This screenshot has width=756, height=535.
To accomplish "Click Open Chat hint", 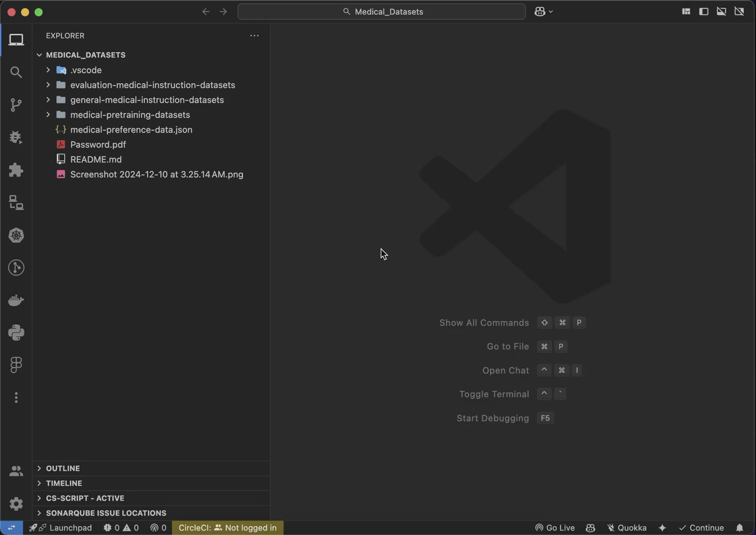I will [x=506, y=371].
